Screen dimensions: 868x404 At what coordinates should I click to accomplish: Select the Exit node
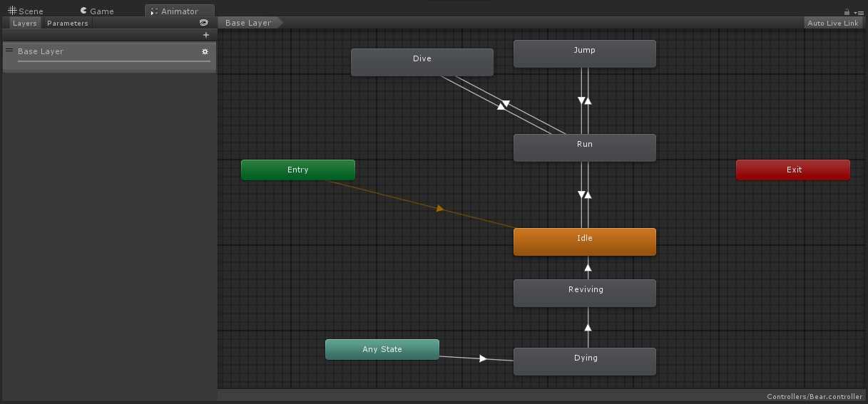[793, 170]
